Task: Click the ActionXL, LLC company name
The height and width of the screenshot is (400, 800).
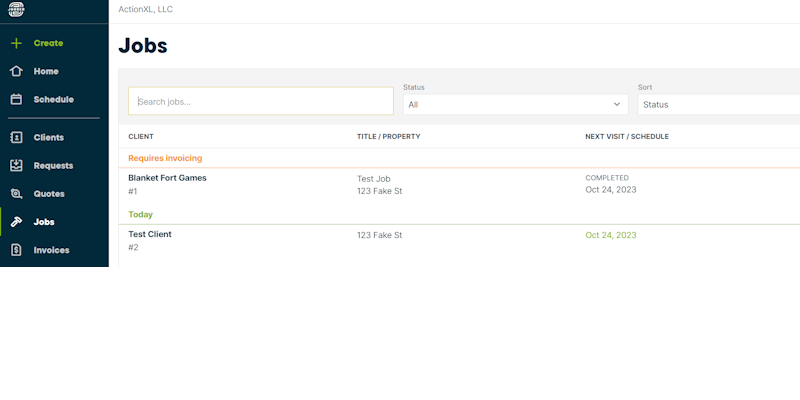Action: tap(145, 9)
